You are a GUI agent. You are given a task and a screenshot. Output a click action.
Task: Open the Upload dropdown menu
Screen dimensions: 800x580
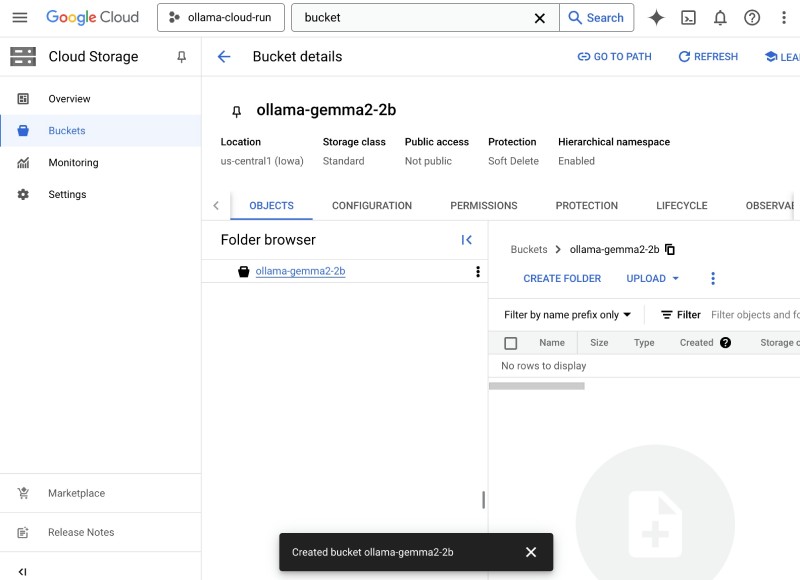coord(652,279)
